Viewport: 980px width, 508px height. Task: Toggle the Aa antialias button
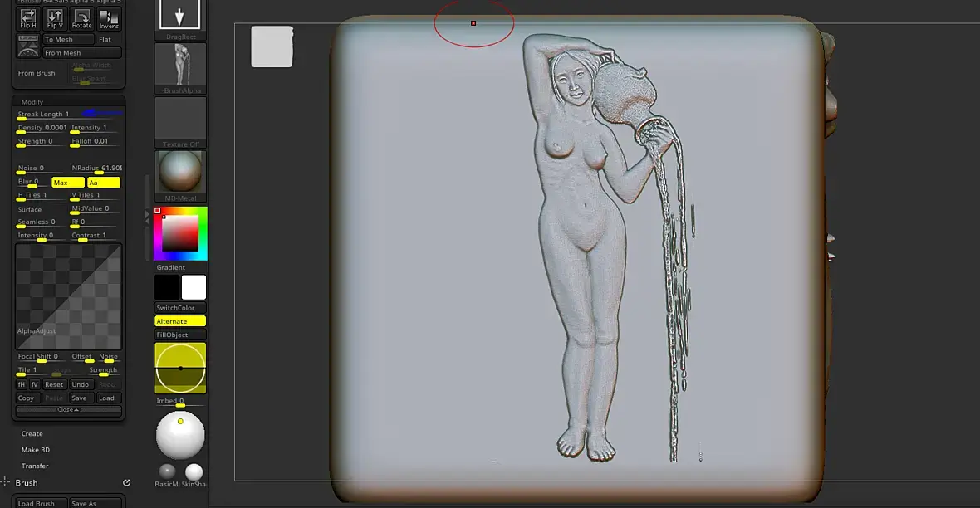pyautogui.click(x=104, y=183)
